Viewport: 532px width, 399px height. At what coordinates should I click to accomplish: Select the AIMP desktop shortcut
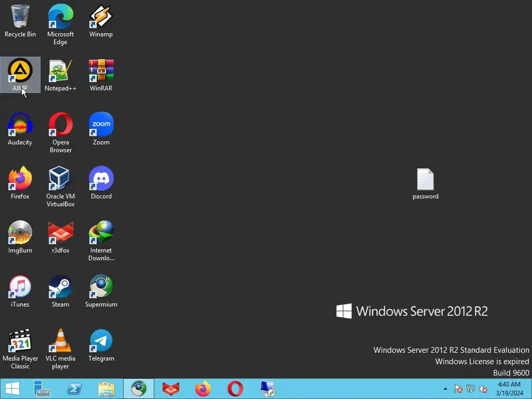click(x=20, y=75)
